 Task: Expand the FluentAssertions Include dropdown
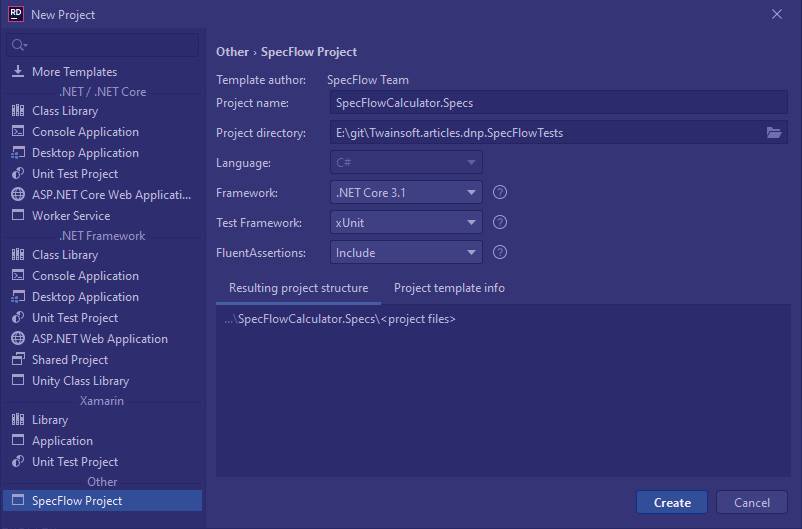406,253
